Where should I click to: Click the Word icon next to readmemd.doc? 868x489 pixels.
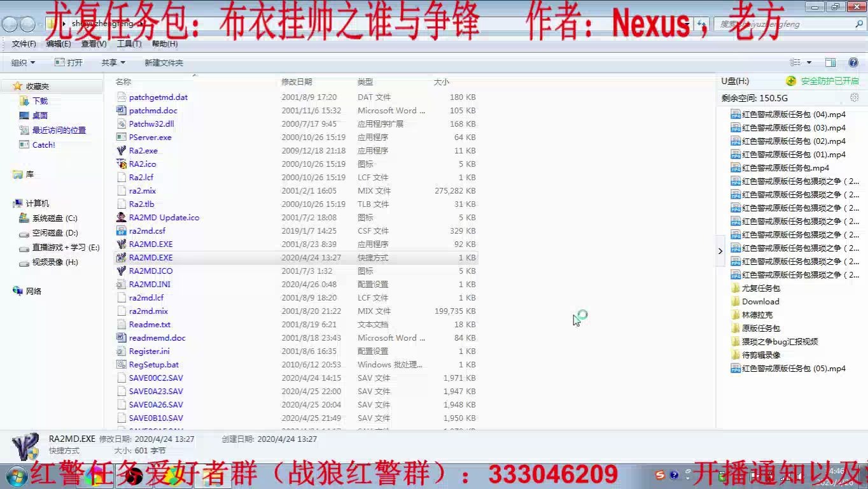tap(122, 338)
